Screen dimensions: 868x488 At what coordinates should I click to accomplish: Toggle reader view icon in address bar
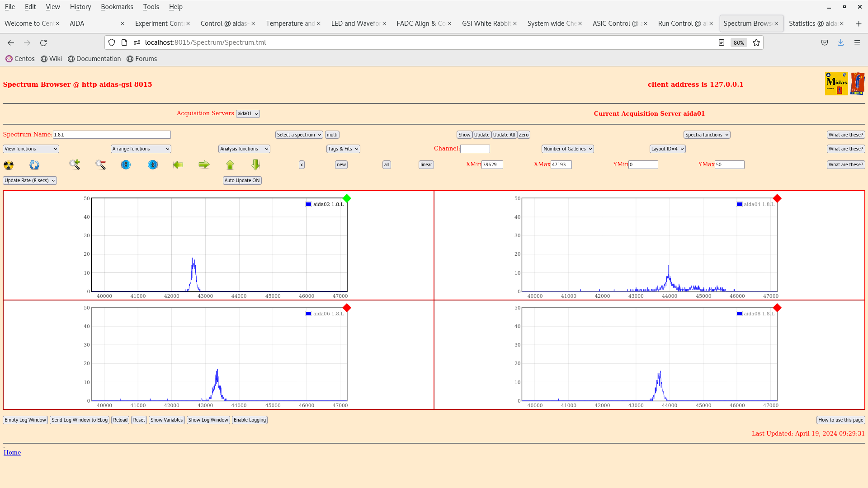pos(722,42)
